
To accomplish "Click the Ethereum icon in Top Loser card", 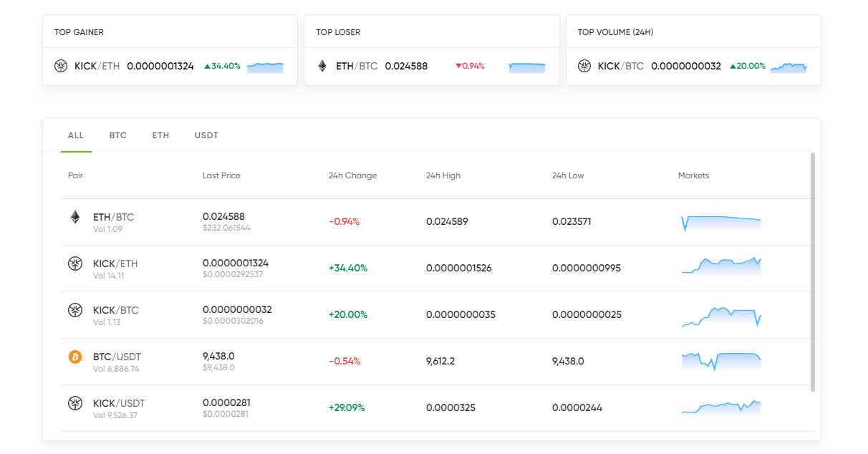I will tap(322, 66).
